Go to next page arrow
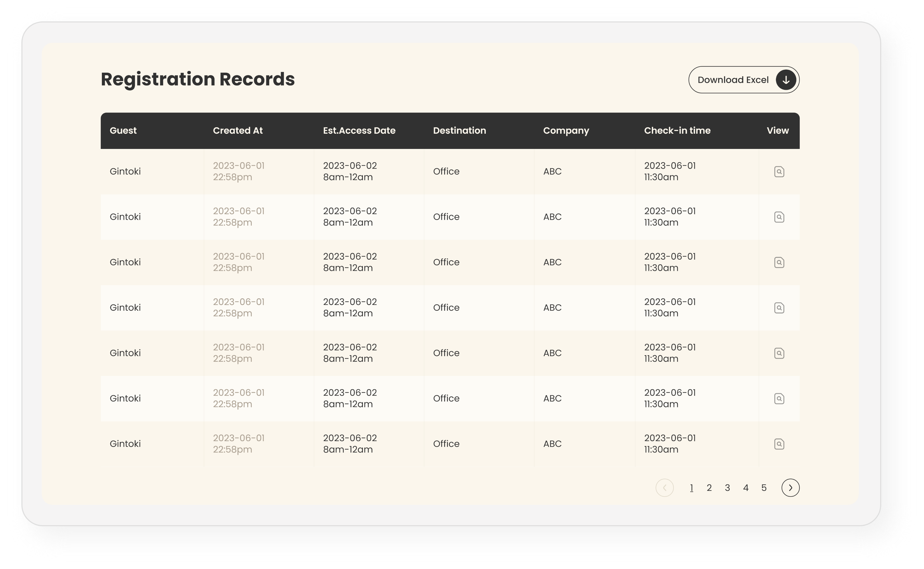The image size is (924, 569). click(790, 488)
